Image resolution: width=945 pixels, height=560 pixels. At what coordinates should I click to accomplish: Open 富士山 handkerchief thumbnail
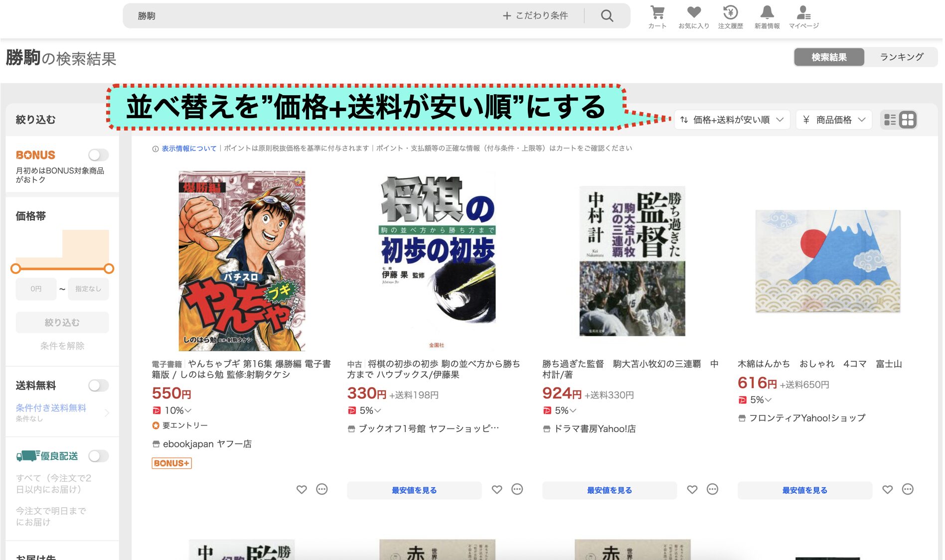click(828, 261)
